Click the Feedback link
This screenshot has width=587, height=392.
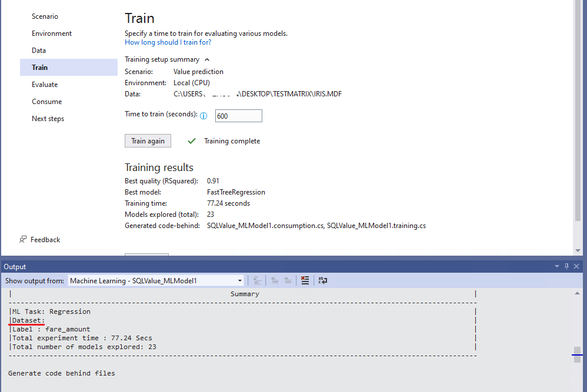[45, 239]
